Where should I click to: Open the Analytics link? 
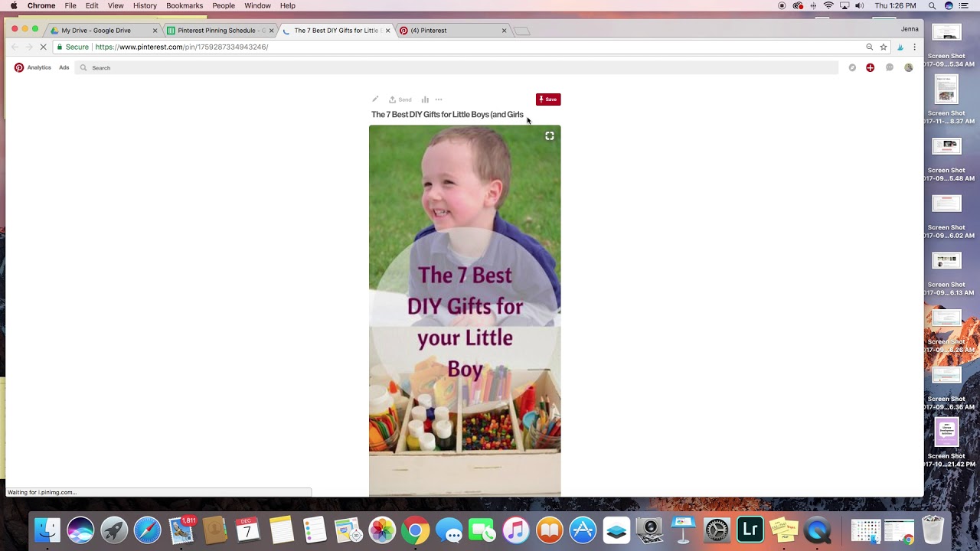pyautogui.click(x=39, y=67)
